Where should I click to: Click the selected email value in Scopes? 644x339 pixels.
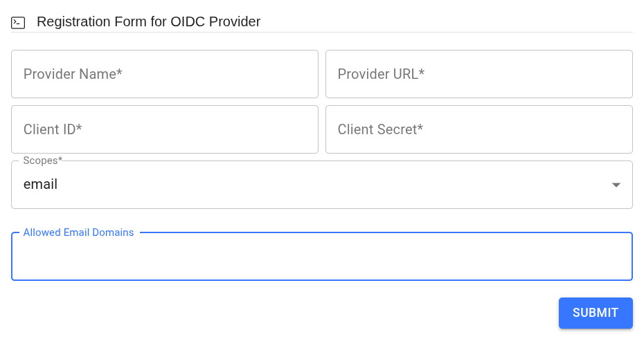(40, 185)
